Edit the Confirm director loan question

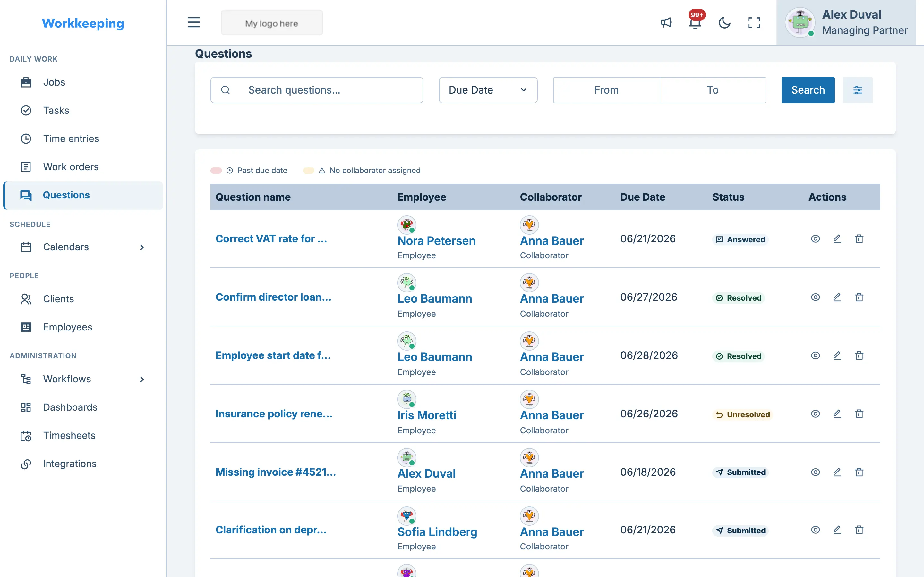[837, 297]
